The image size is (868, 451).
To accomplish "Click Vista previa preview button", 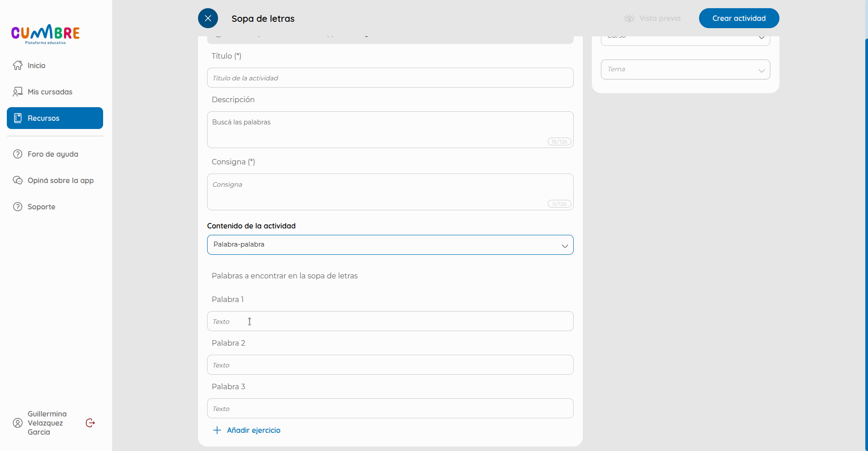I will point(653,18).
